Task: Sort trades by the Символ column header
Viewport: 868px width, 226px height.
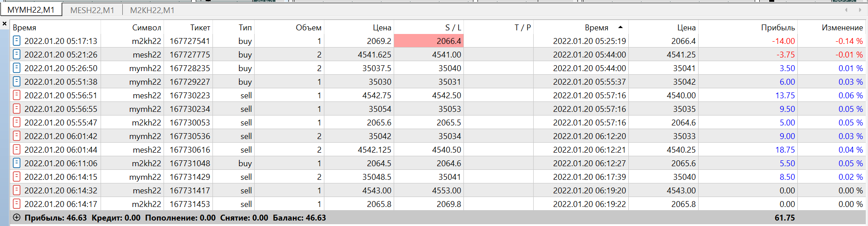Action: pos(146,28)
